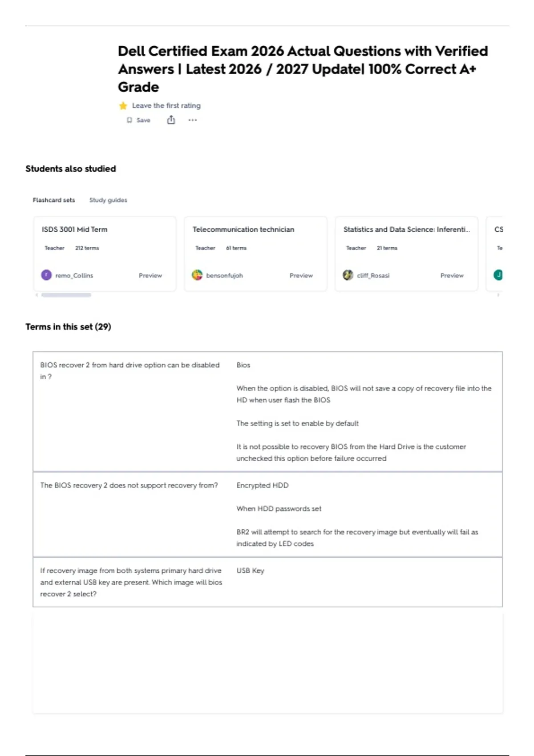Click remo_Collins profile avatar

tap(46, 275)
